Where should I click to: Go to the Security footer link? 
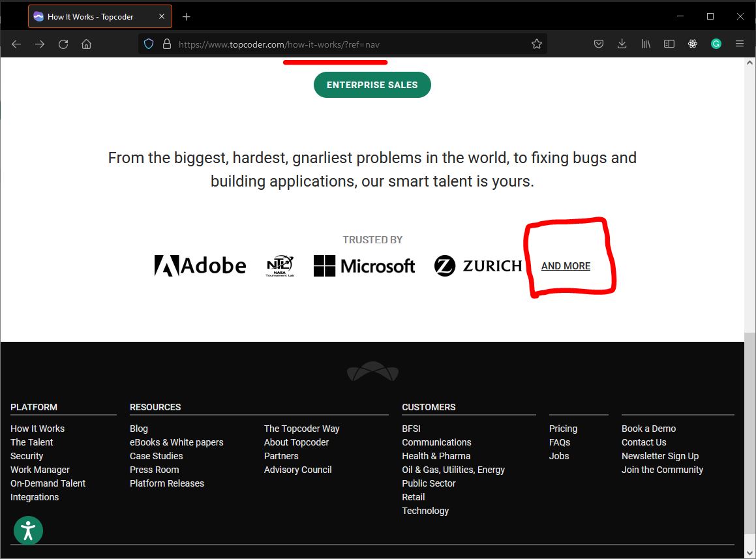(x=27, y=456)
